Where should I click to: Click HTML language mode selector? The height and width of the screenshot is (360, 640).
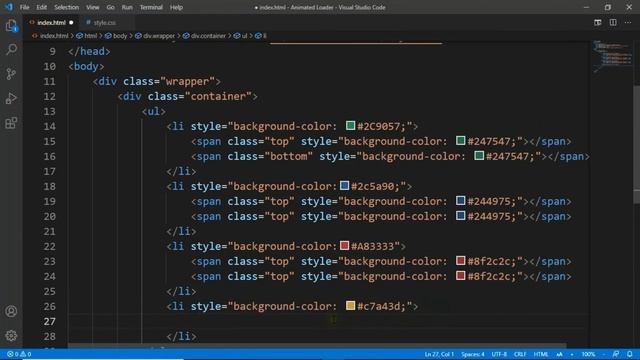[x=541, y=354]
